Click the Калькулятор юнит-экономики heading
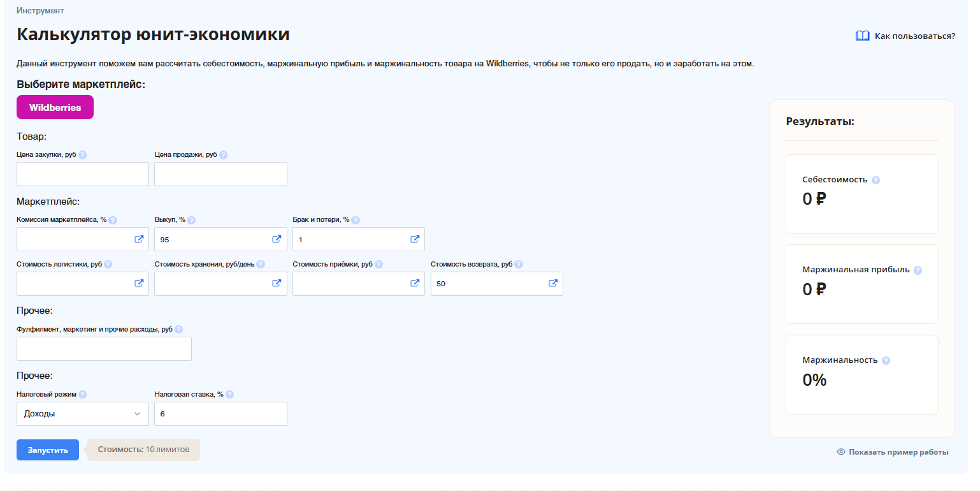Image resolution: width=980 pixels, height=491 pixels. click(153, 34)
